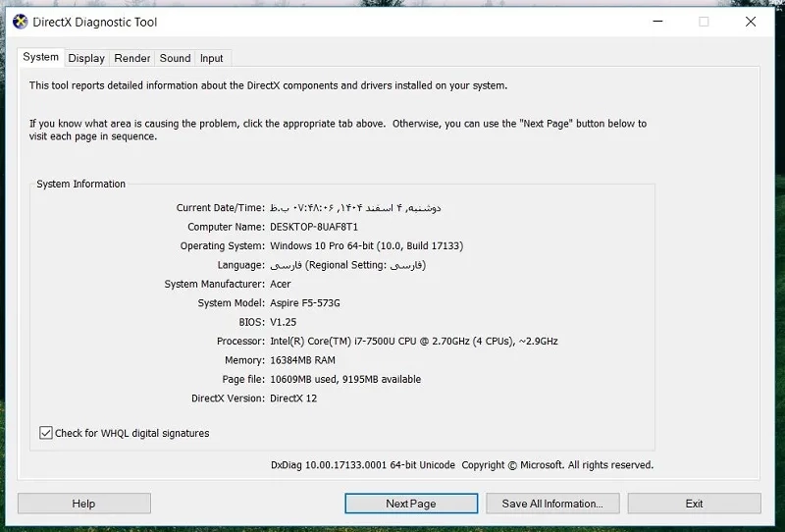Open the Render tab

(x=132, y=58)
